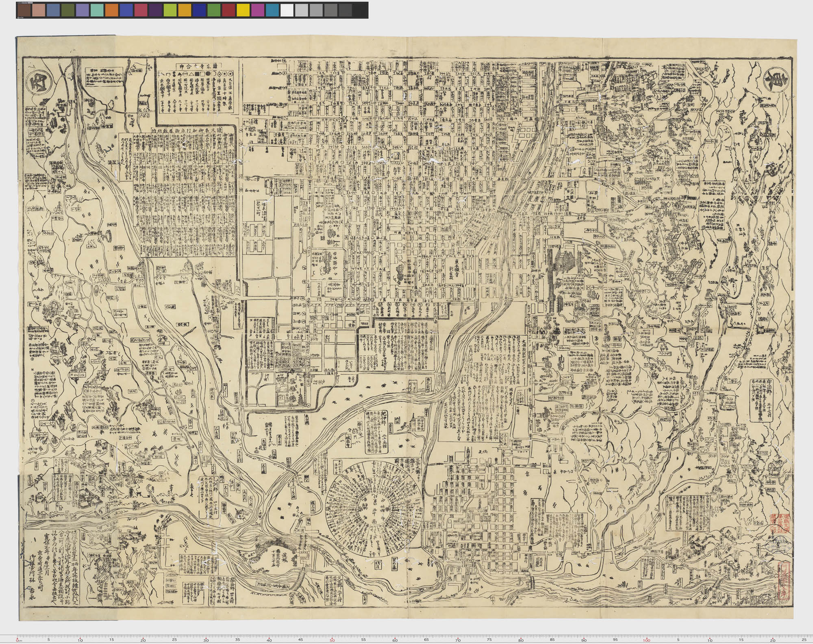Click the amber swatch
813x644 pixels.
185,11
